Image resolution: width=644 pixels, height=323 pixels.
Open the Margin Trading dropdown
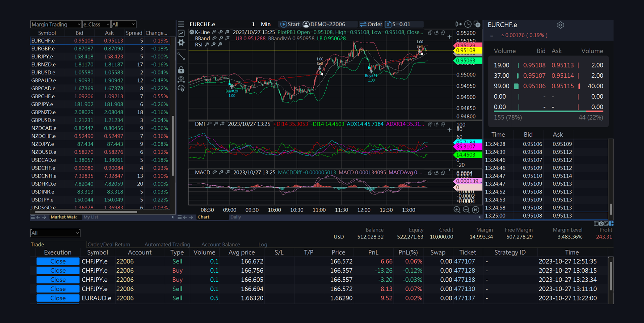(56, 24)
